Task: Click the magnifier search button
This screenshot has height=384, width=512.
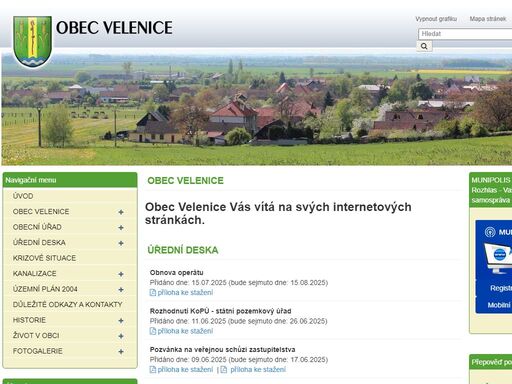Action: [x=424, y=46]
